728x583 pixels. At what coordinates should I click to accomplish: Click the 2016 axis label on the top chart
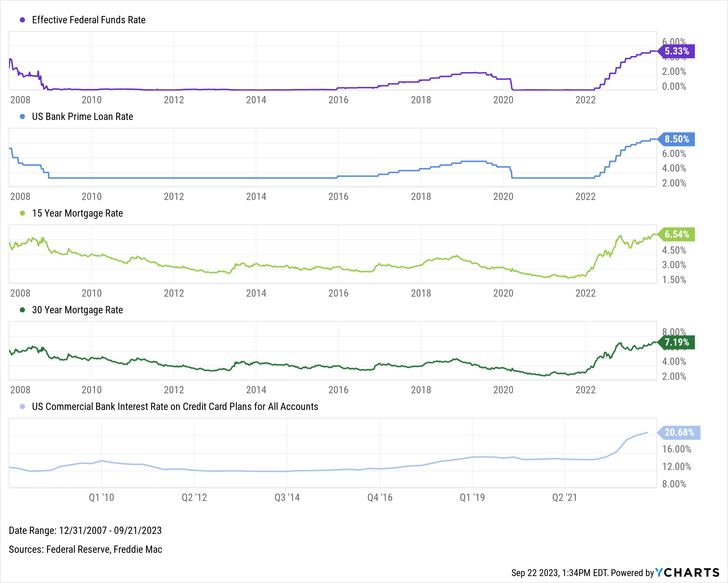pyautogui.click(x=339, y=99)
